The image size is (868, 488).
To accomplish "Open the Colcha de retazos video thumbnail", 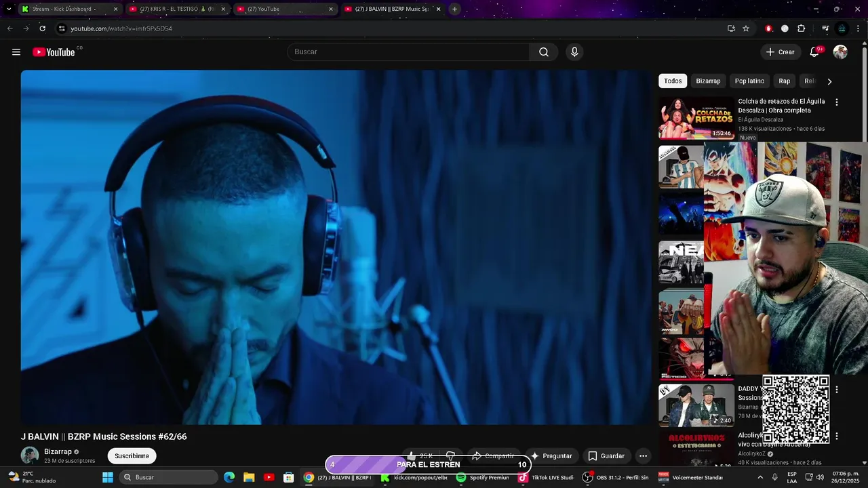I will tap(696, 117).
